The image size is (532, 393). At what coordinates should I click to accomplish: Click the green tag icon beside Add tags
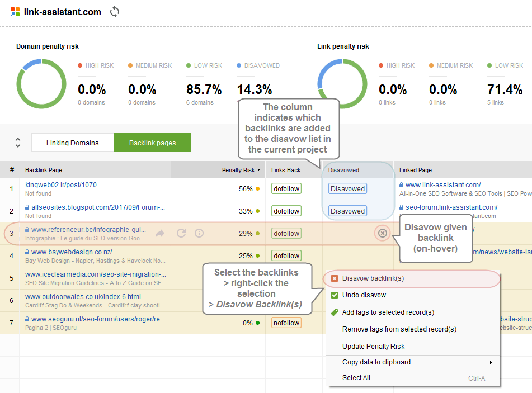335,312
